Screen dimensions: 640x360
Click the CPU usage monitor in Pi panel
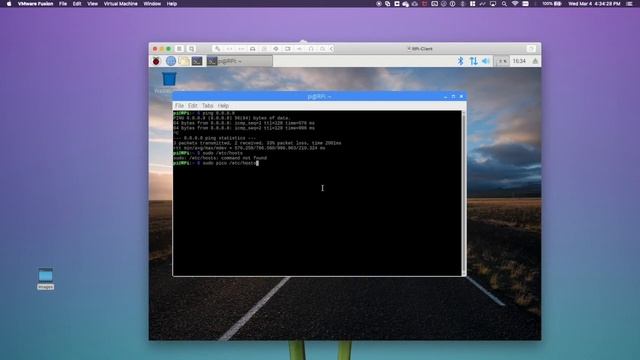[502, 61]
